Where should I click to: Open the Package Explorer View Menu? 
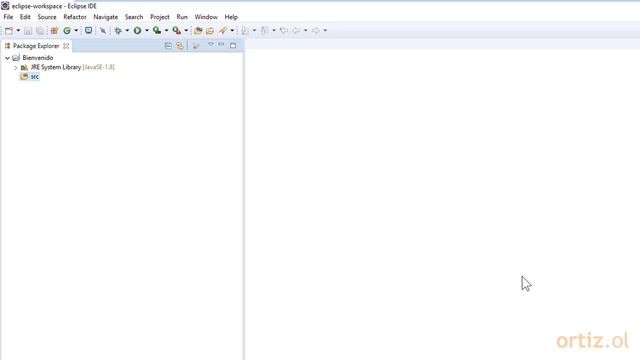click(211, 44)
